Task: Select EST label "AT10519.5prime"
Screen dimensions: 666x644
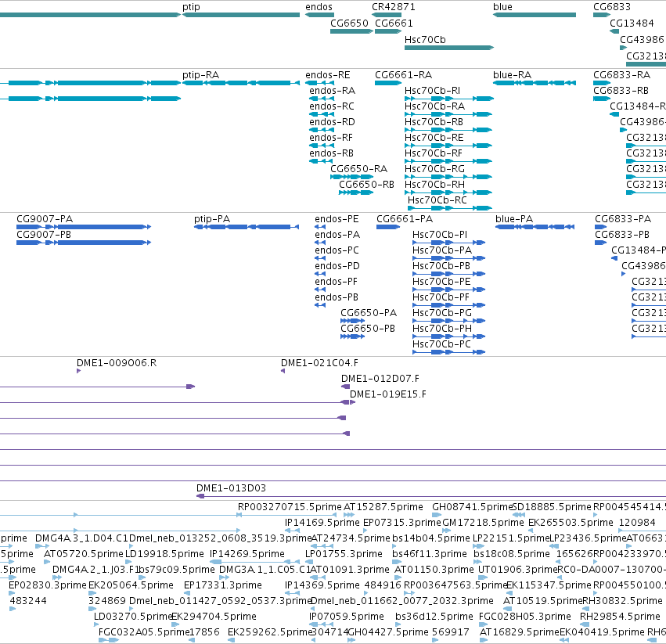Action: click(x=542, y=601)
